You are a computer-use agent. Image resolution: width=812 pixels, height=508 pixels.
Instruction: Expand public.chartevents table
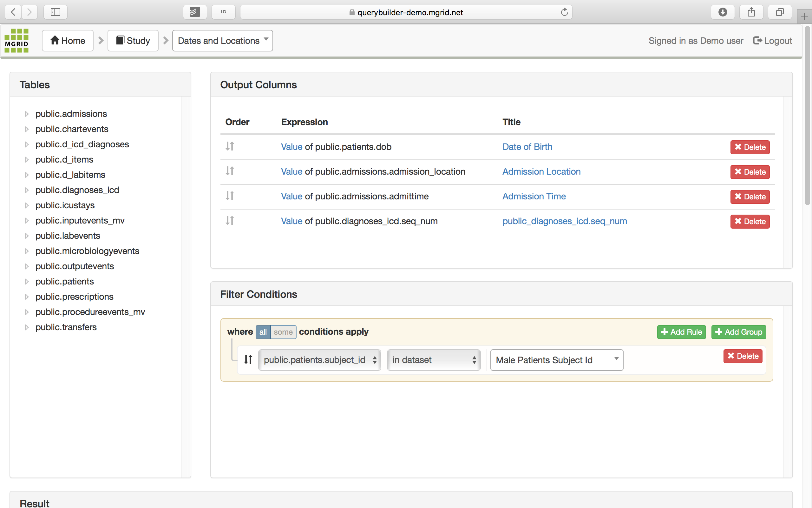[x=27, y=129]
